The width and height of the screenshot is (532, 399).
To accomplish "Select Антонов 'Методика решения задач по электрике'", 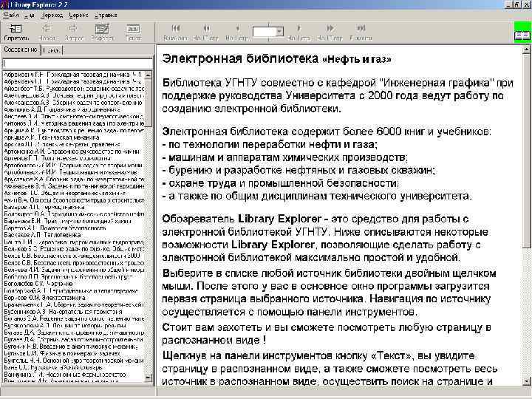I will tap(74, 123).
